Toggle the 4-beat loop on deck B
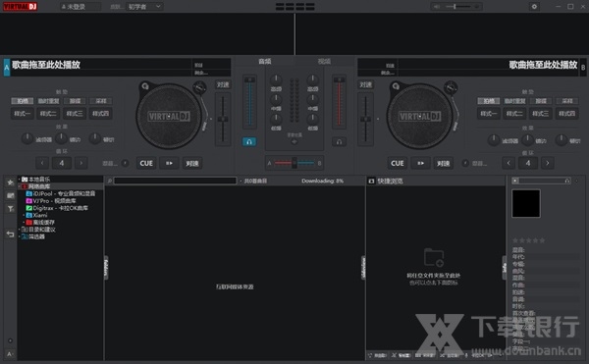Screen dimensions: 589x364 coord(528,163)
